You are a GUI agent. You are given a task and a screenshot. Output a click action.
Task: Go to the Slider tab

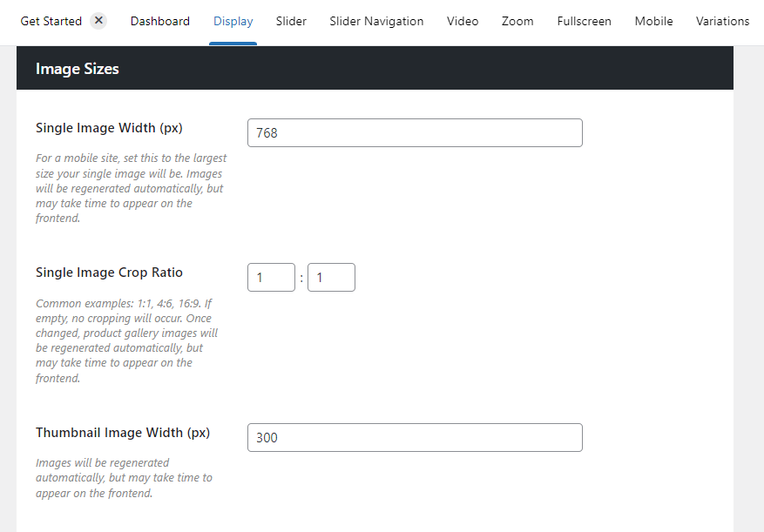291,21
